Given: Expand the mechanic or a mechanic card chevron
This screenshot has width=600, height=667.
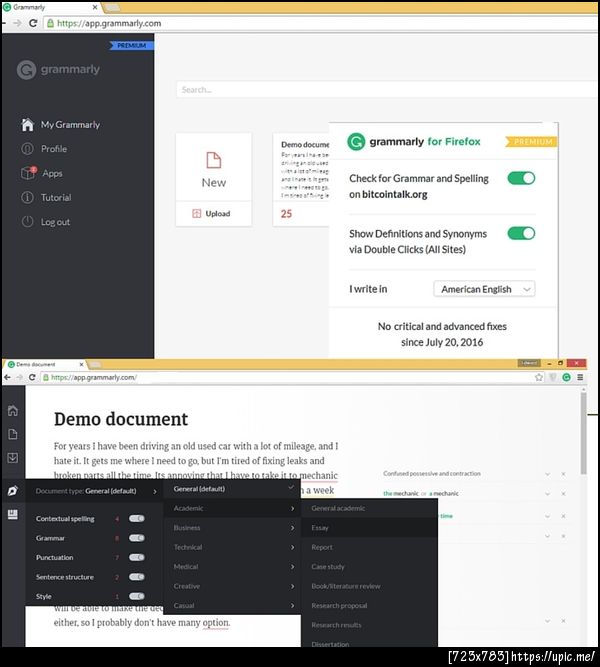Looking at the screenshot, I should pyautogui.click(x=548, y=494).
